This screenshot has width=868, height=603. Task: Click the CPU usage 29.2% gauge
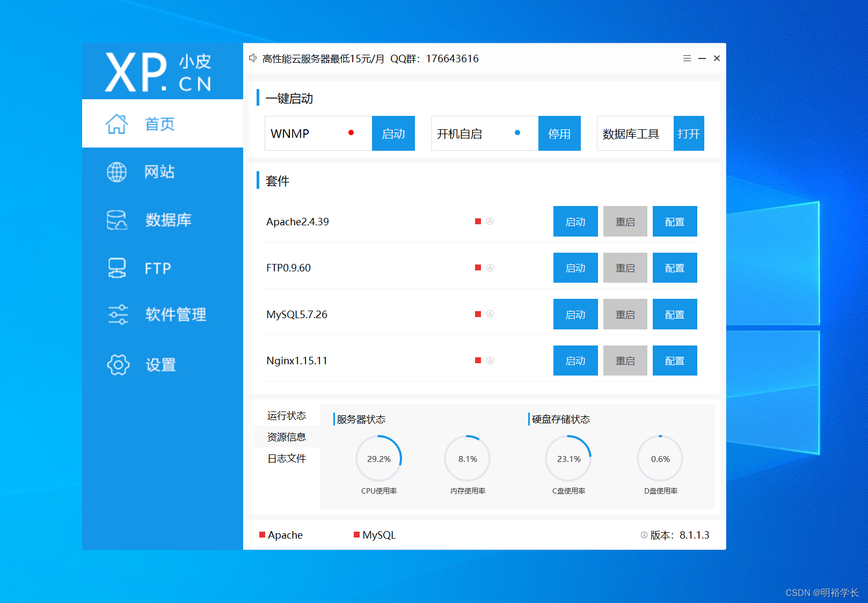(x=379, y=459)
